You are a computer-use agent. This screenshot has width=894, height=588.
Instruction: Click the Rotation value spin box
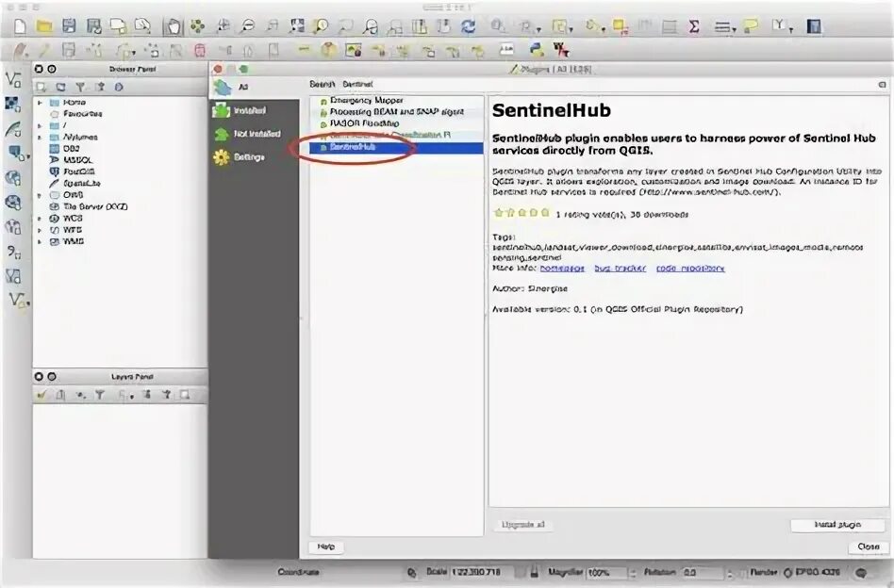click(706, 573)
